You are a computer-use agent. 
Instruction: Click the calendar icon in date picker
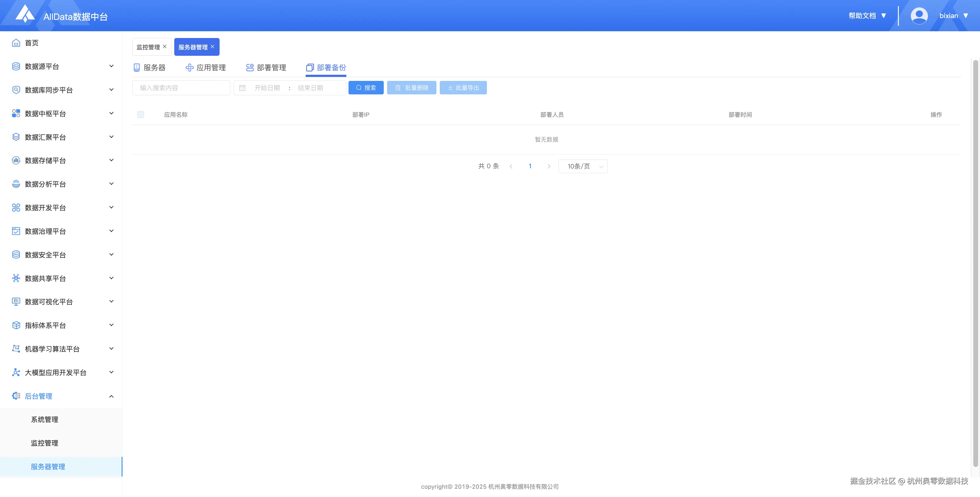click(242, 88)
